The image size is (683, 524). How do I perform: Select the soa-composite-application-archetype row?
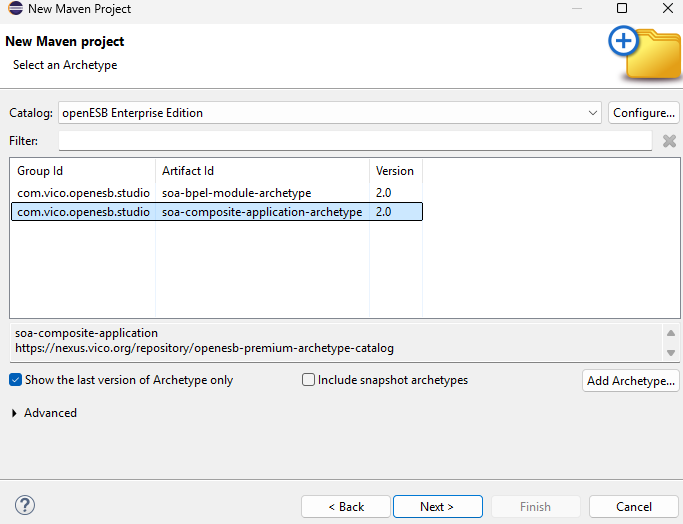[216, 212]
